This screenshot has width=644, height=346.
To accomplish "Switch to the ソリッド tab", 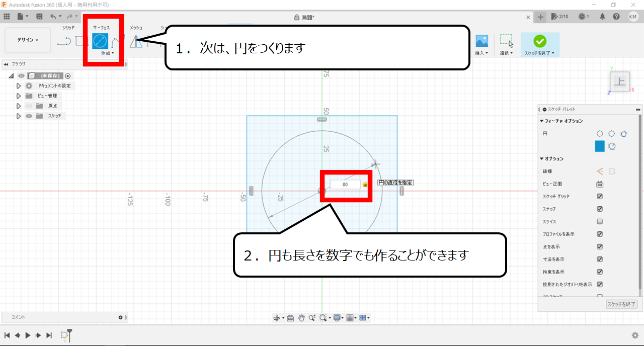I will (x=68, y=27).
